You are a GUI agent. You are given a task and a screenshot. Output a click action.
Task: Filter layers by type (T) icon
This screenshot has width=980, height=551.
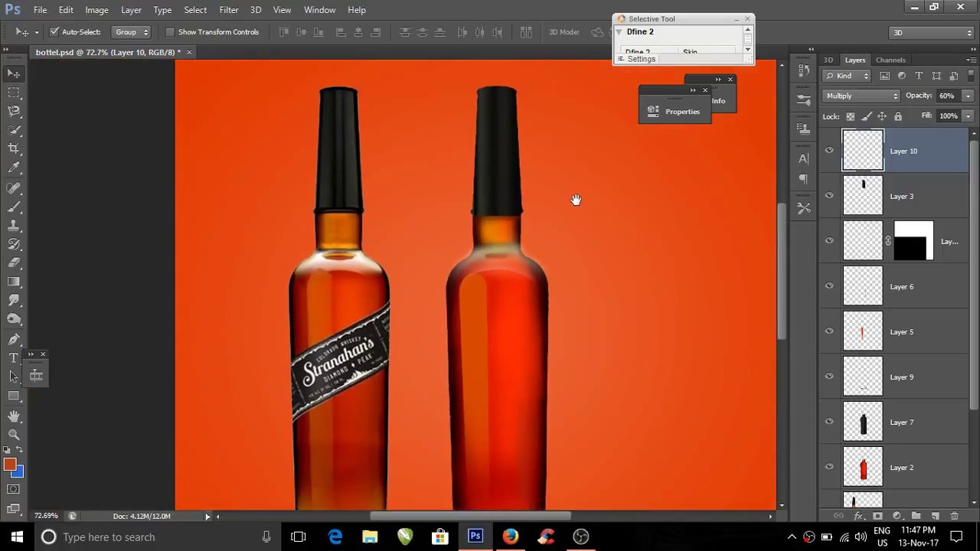pos(919,76)
